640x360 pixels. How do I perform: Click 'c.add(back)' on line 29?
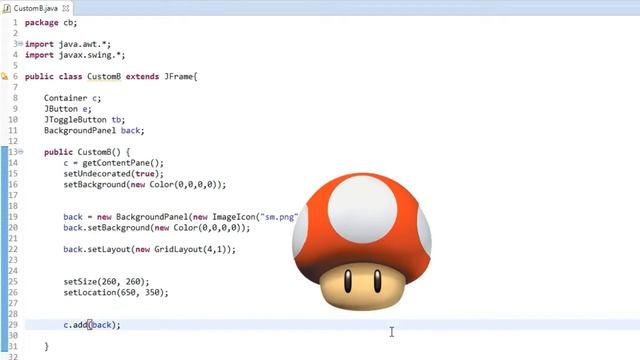tap(90, 325)
